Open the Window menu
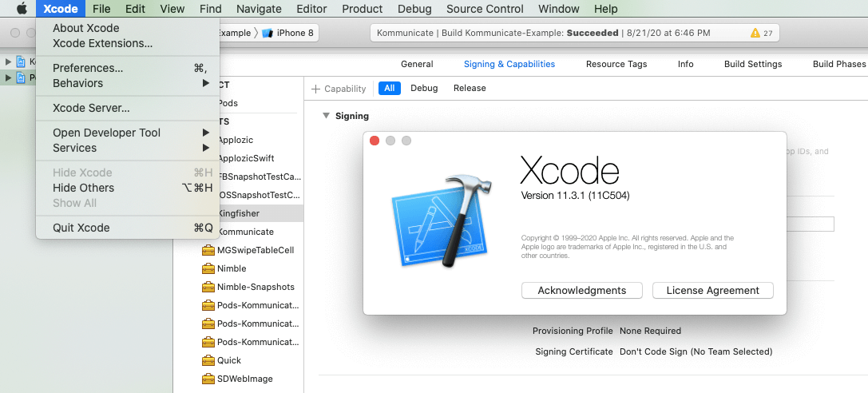The height and width of the screenshot is (393, 868). [x=558, y=9]
